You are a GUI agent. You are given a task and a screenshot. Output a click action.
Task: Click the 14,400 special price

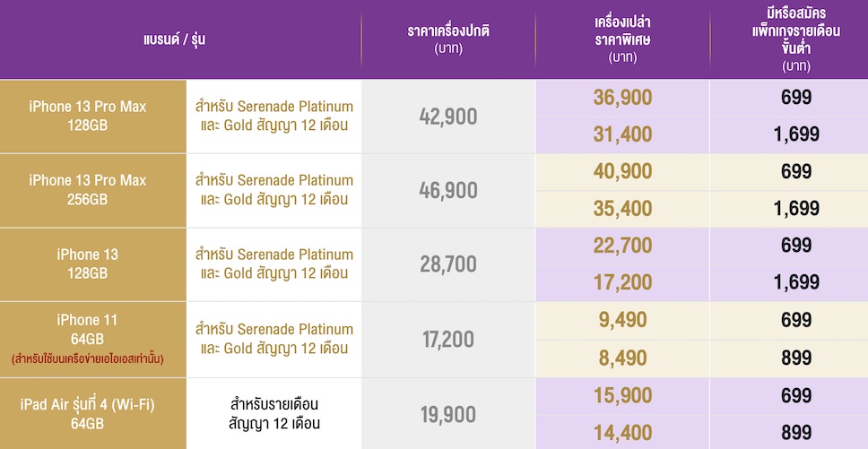(x=622, y=431)
